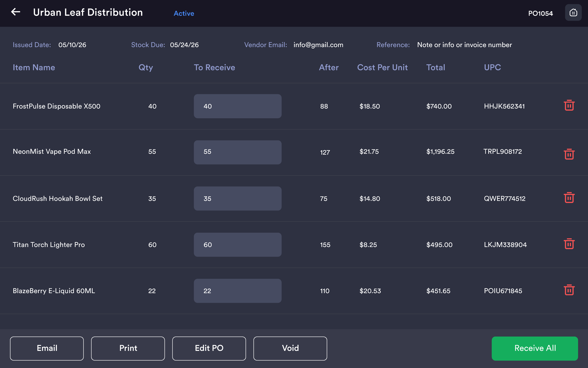
Task: Click stock due date 05/24/26
Action: [184, 45]
